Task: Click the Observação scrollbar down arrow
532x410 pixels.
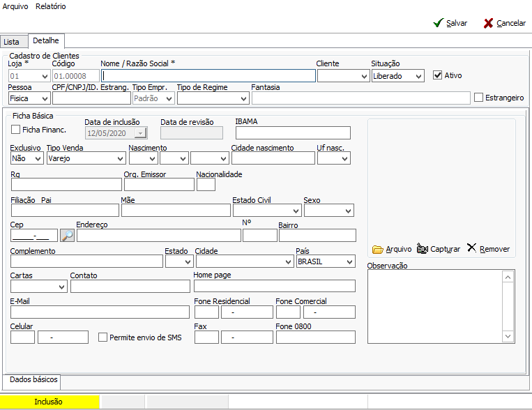Action: [508, 336]
